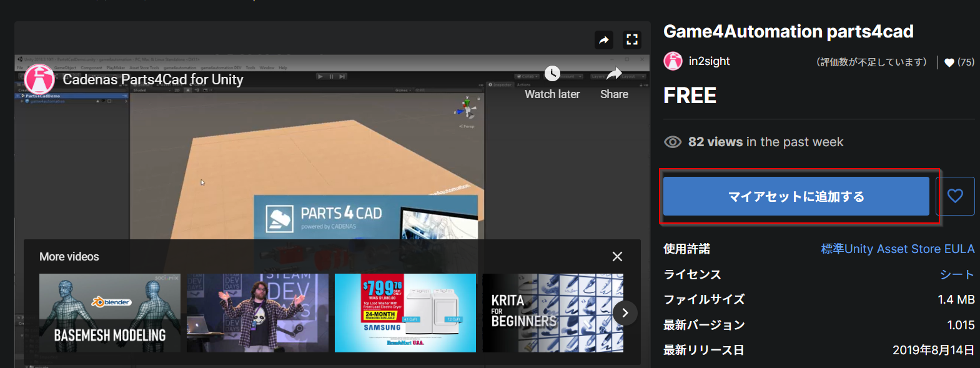Screen dimensions: 980x368
Task: Close the More videos panel
Action: (x=617, y=257)
